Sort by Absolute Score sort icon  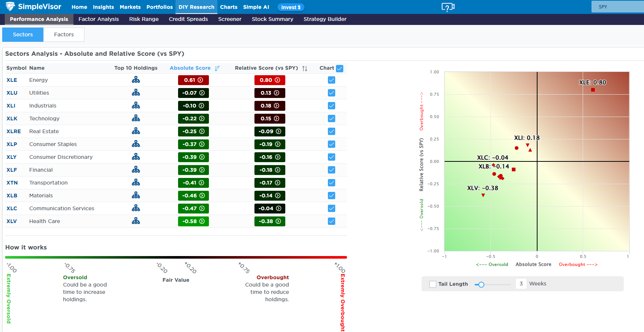(217, 68)
